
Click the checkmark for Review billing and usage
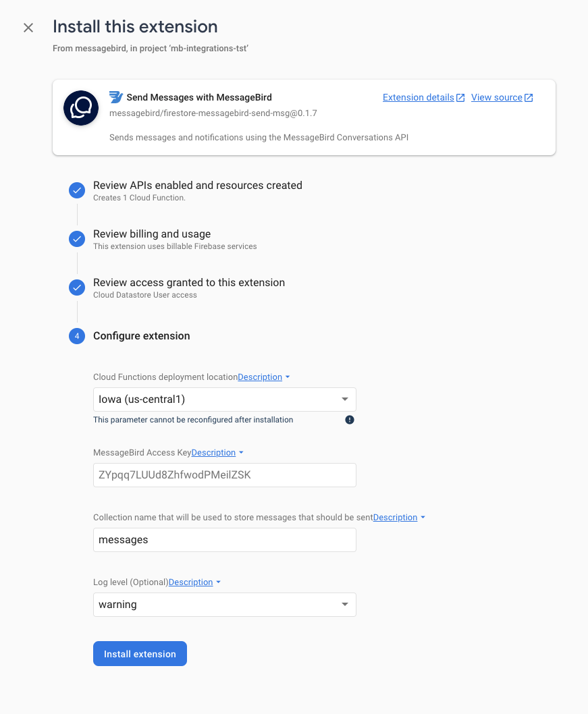[77, 239]
